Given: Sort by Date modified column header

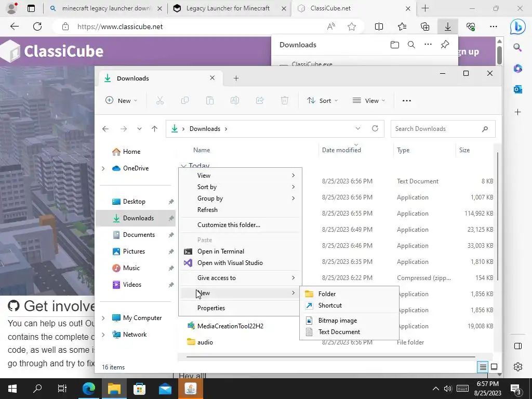Looking at the screenshot, I should click(341, 150).
